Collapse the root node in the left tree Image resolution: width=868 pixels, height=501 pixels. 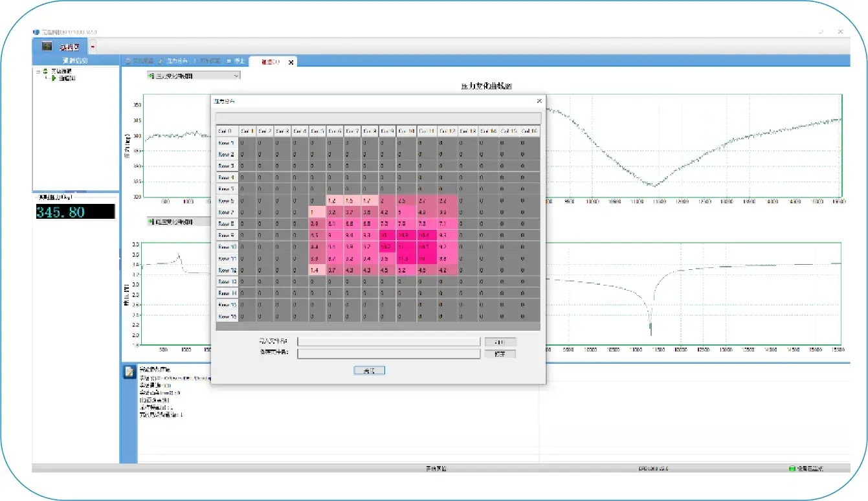pyautogui.click(x=38, y=71)
